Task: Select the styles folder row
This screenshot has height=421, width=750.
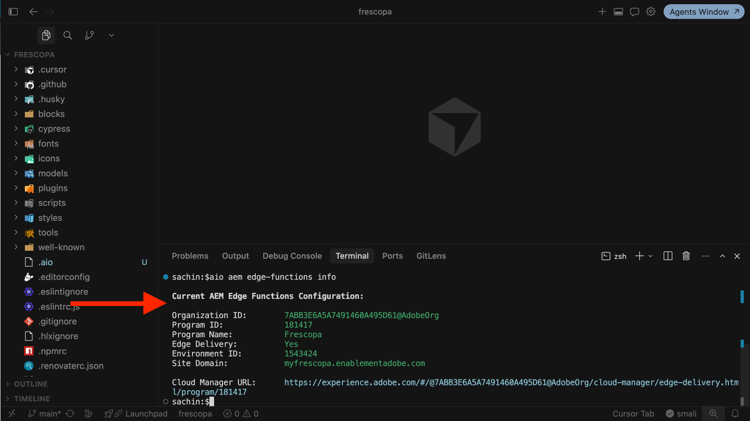Action: pos(79,218)
